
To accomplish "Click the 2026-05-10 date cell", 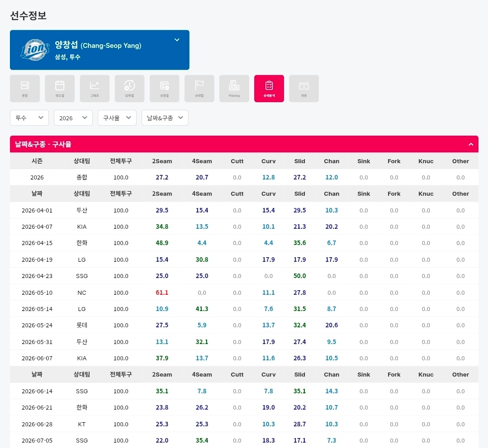I will (x=37, y=293).
